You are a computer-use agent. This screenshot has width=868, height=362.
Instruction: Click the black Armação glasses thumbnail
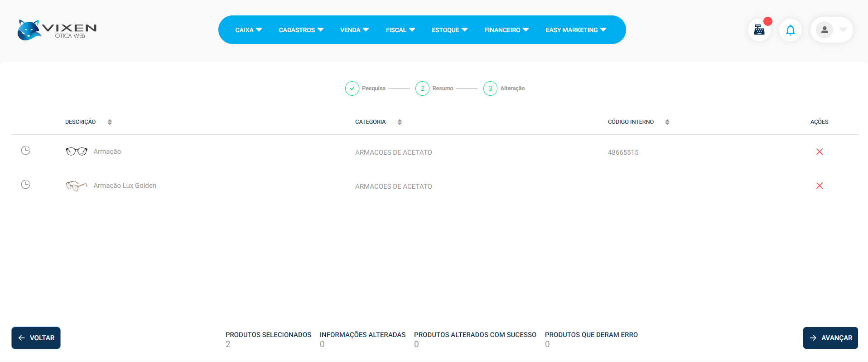(x=76, y=152)
